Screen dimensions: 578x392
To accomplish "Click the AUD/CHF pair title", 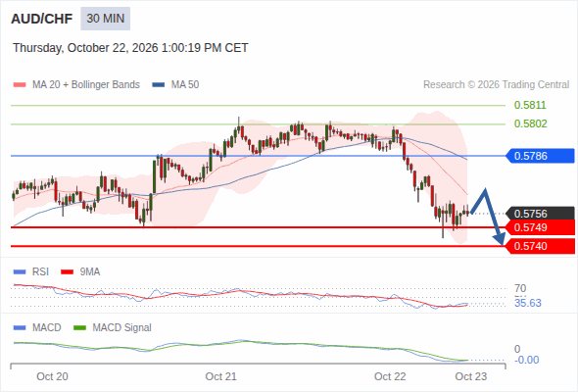I will pyautogui.click(x=42, y=19).
